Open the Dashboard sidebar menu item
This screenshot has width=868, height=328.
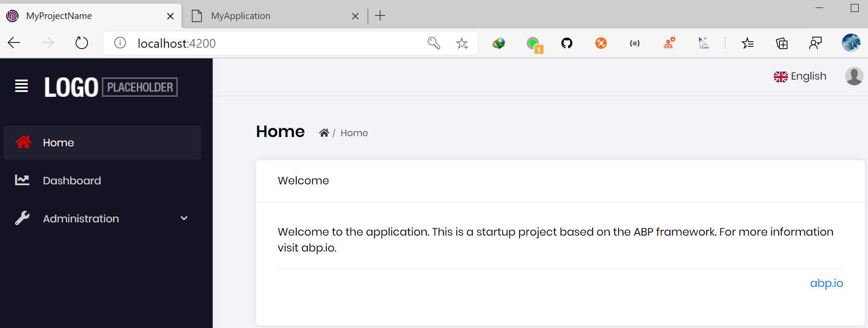72,180
